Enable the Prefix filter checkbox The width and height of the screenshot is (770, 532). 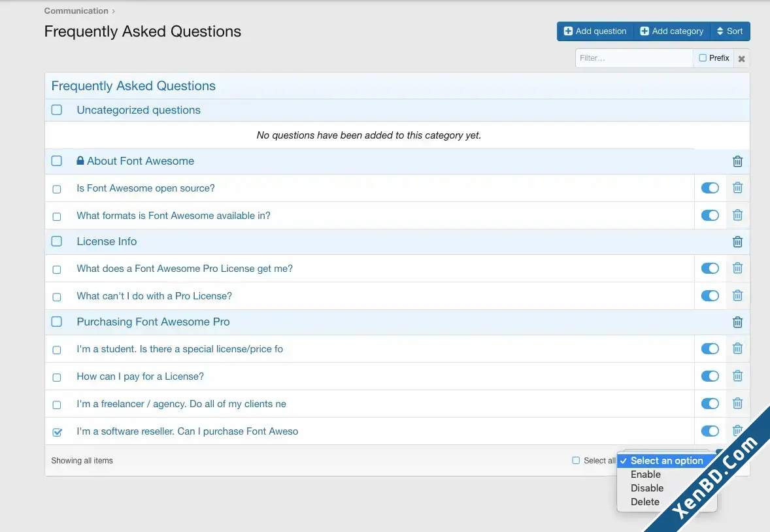coord(703,58)
